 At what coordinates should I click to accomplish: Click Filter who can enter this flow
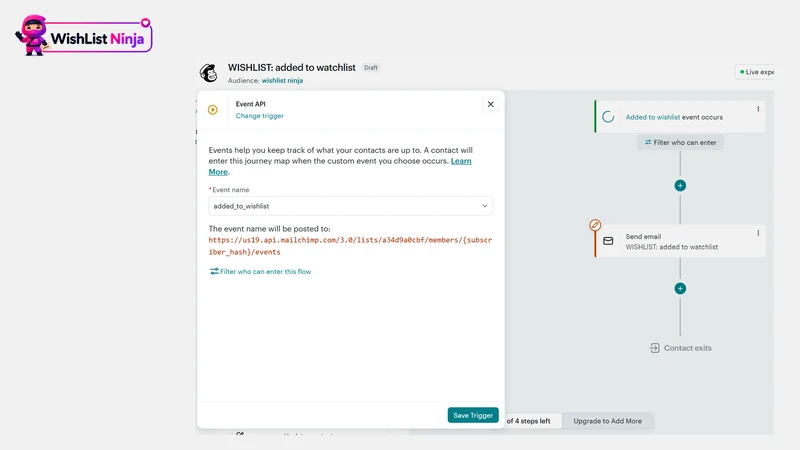tap(260, 271)
